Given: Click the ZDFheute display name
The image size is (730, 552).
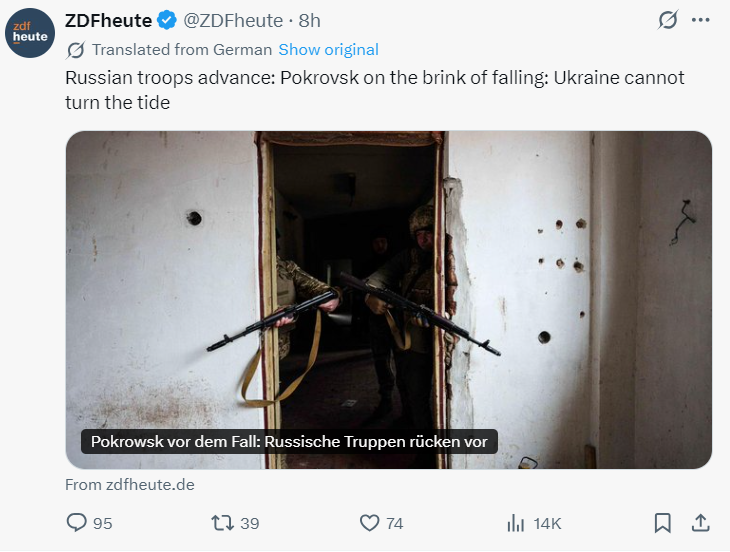Looking at the screenshot, I should tap(109, 20).
